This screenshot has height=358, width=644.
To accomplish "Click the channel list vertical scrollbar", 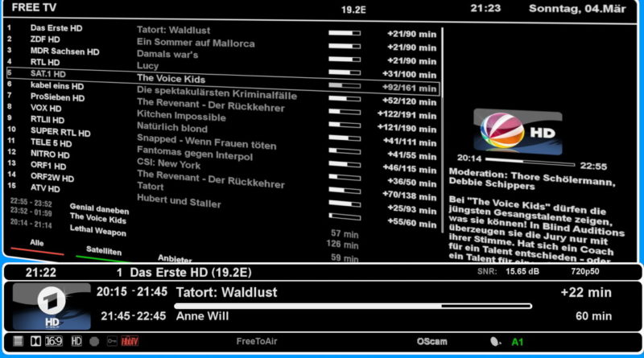I will (442, 130).
